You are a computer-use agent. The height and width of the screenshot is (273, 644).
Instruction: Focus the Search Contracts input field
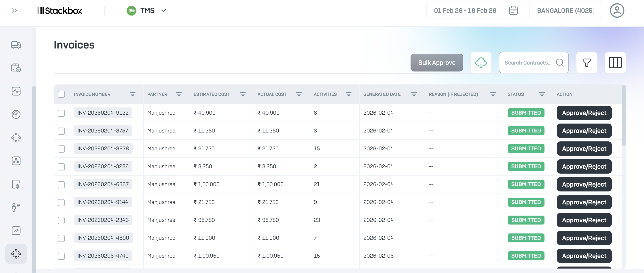coord(528,63)
